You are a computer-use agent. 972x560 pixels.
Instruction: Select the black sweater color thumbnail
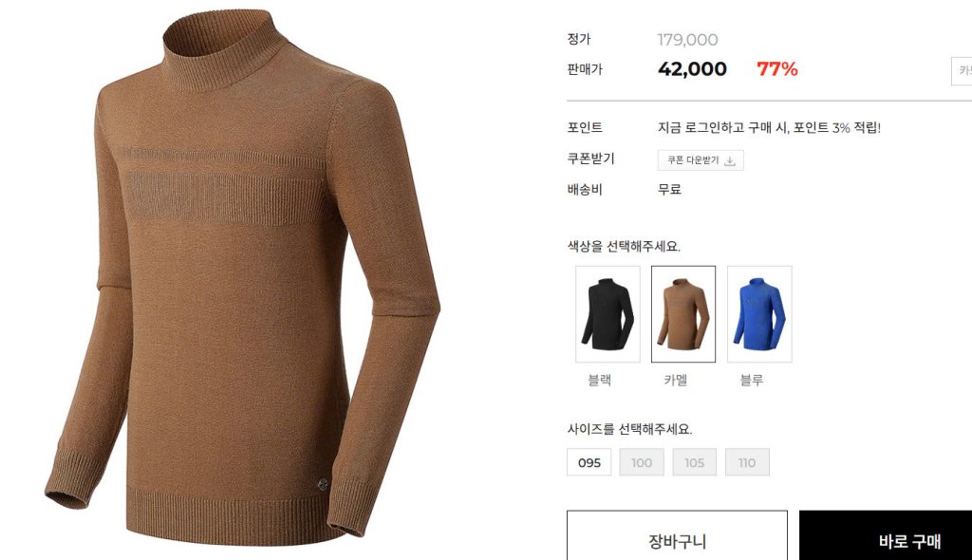coord(607,314)
